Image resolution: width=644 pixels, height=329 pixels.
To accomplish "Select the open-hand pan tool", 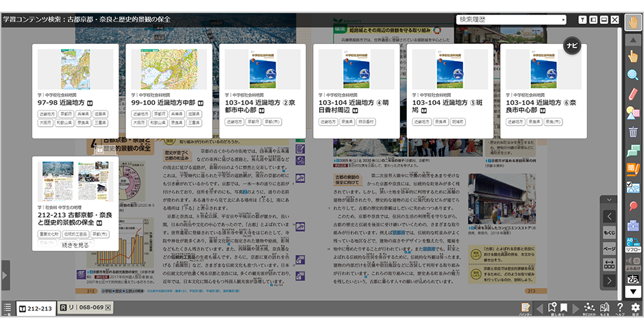I will [633, 22].
